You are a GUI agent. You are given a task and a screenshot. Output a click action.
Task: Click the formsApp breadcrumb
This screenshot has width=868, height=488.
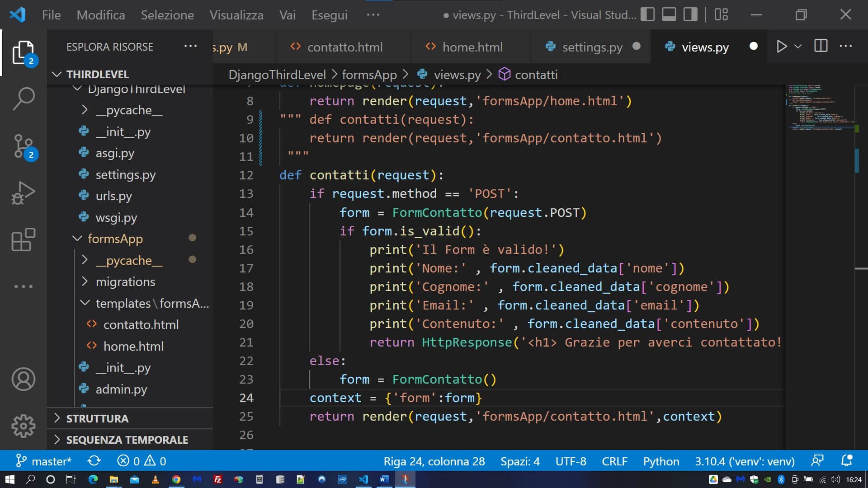click(369, 75)
